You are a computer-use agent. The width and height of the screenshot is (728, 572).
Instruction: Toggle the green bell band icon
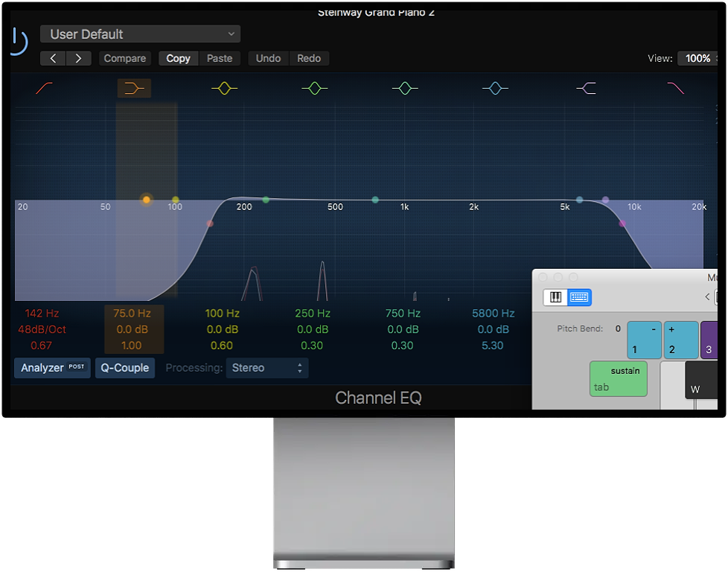click(315, 88)
